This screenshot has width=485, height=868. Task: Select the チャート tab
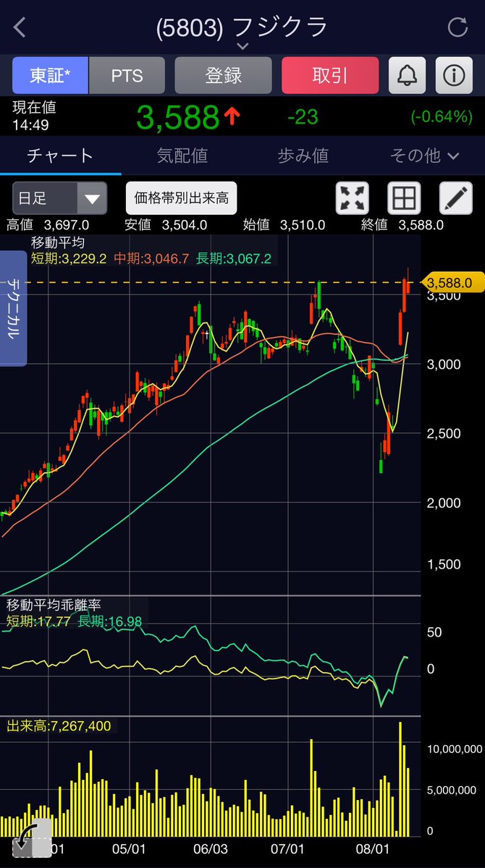pyautogui.click(x=60, y=156)
